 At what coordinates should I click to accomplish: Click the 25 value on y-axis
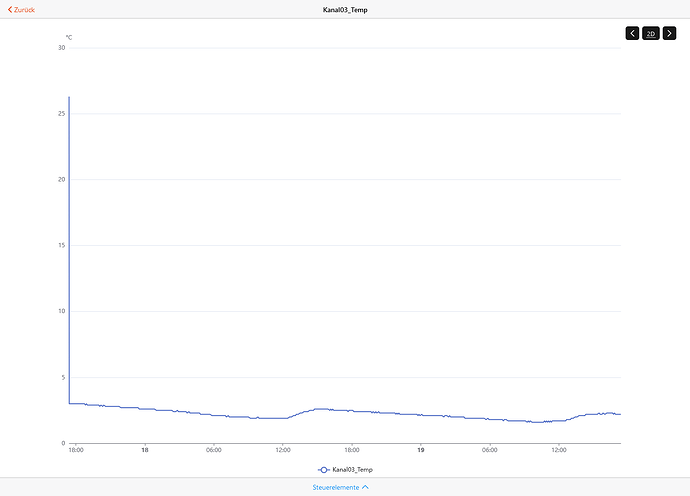point(62,114)
